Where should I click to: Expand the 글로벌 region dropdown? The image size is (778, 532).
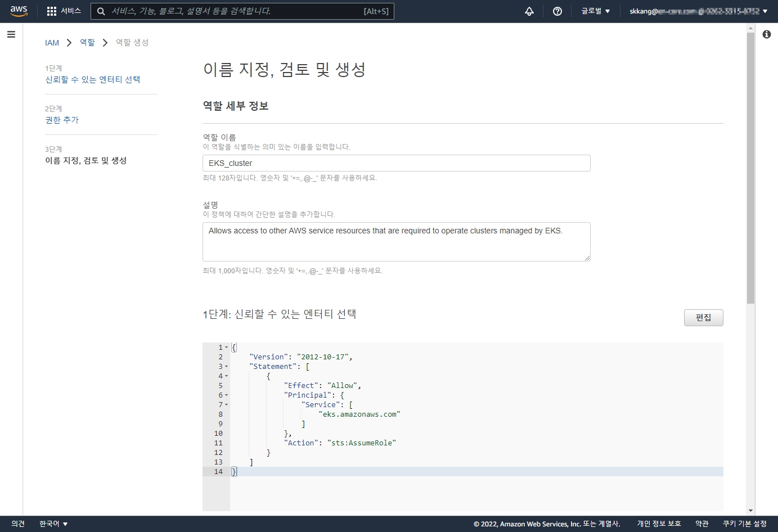click(x=596, y=11)
